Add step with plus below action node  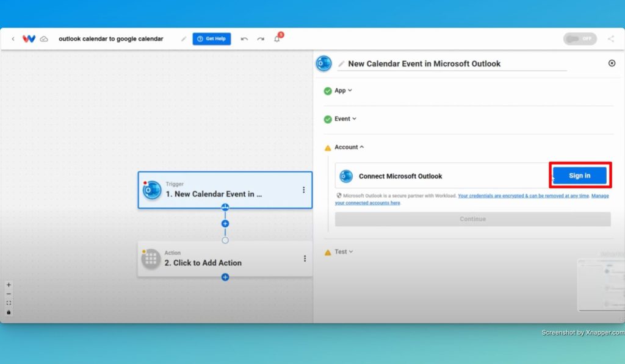225,277
